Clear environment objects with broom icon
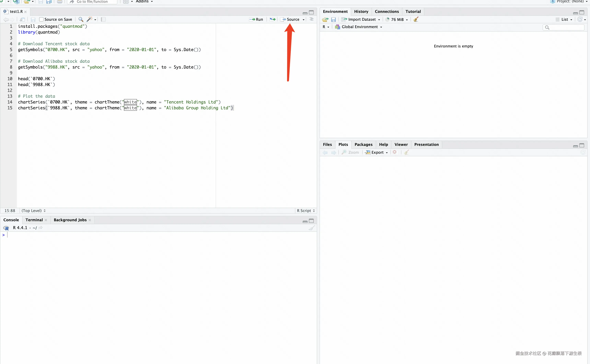 (x=416, y=19)
